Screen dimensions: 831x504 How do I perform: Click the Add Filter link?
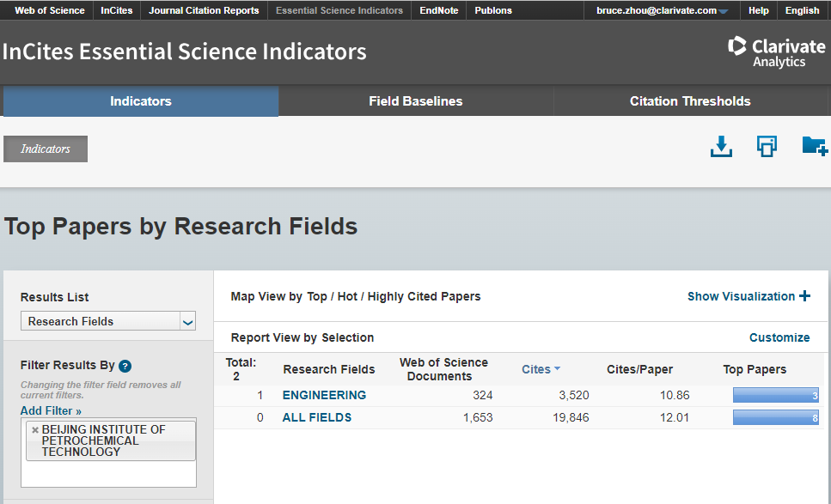pyautogui.click(x=51, y=411)
